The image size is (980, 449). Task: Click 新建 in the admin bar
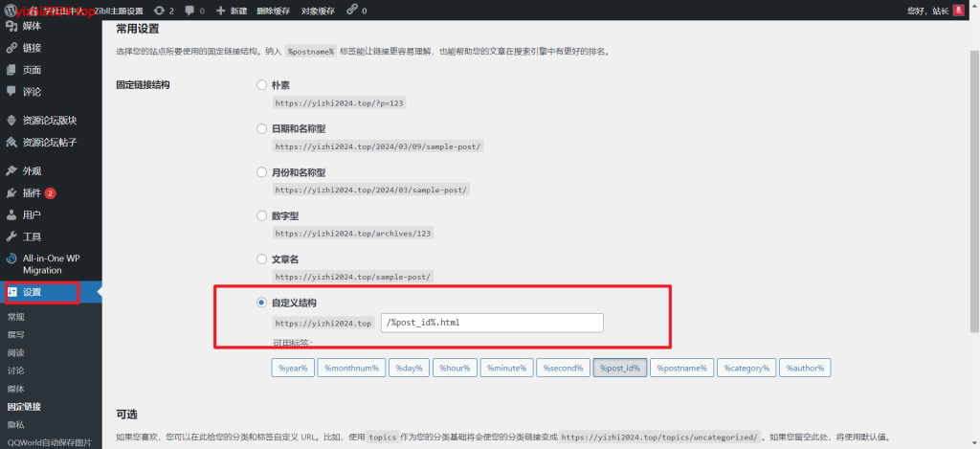pos(238,11)
